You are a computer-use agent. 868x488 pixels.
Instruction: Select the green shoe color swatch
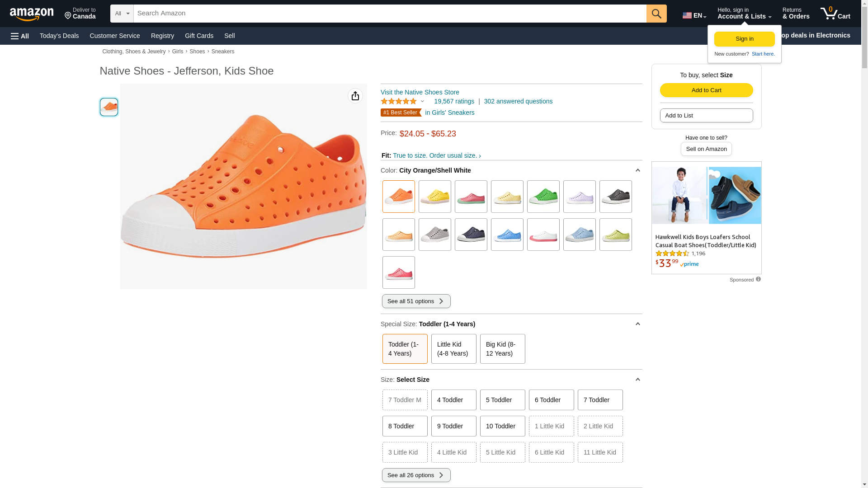coord(543,197)
